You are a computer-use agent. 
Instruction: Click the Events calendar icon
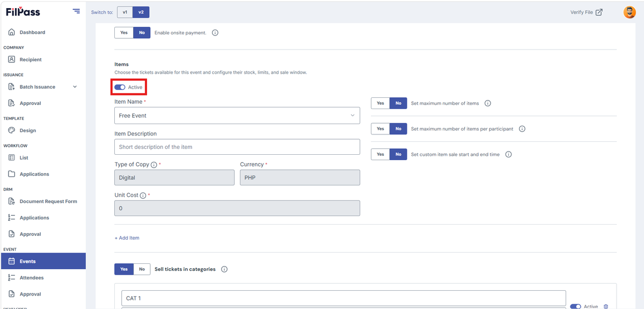coord(12,261)
